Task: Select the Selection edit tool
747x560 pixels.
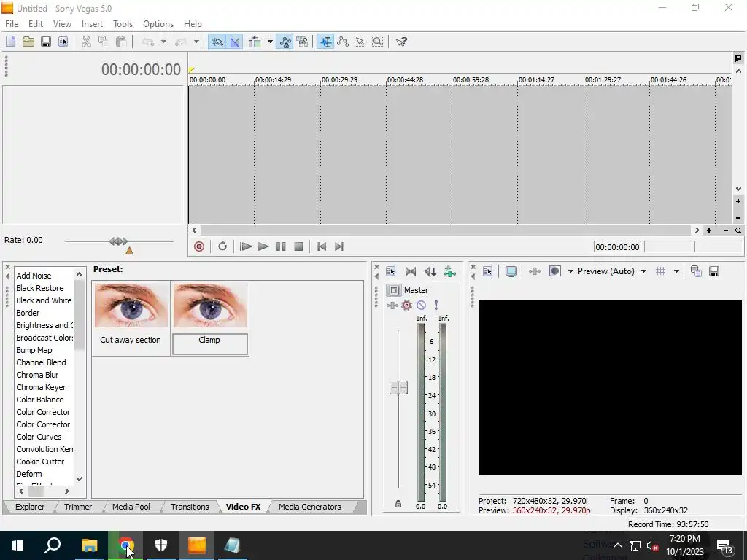Action: (x=360, y=42)
